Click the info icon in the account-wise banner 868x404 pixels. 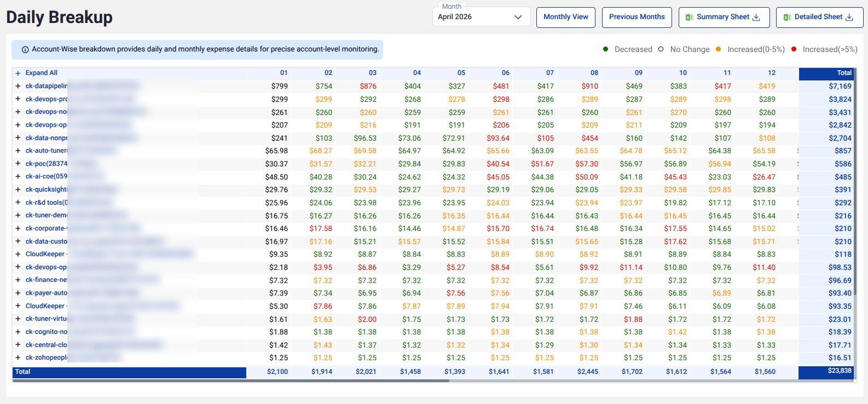25,49
